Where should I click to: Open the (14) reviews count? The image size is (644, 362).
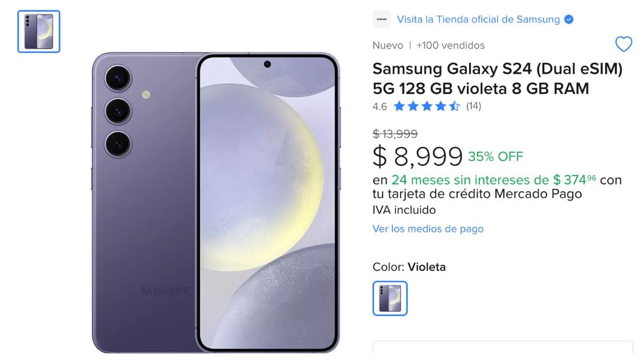click(473, 106)
